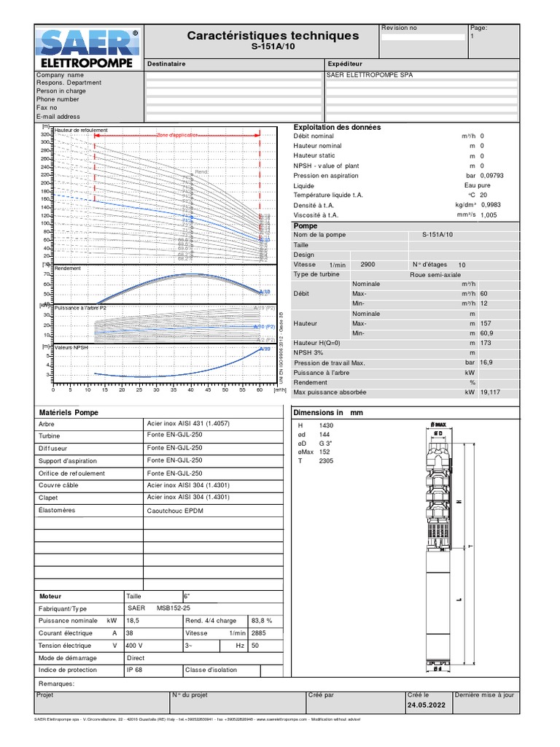Click the Valeurs NPSH curve chart
The image size is (560, 747).
[165, 363]
